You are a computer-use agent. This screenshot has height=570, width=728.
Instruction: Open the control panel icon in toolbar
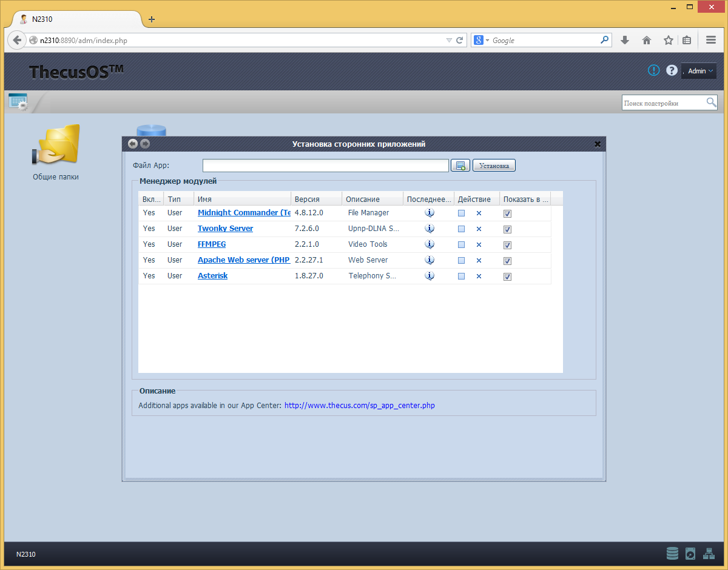point(18,102)
